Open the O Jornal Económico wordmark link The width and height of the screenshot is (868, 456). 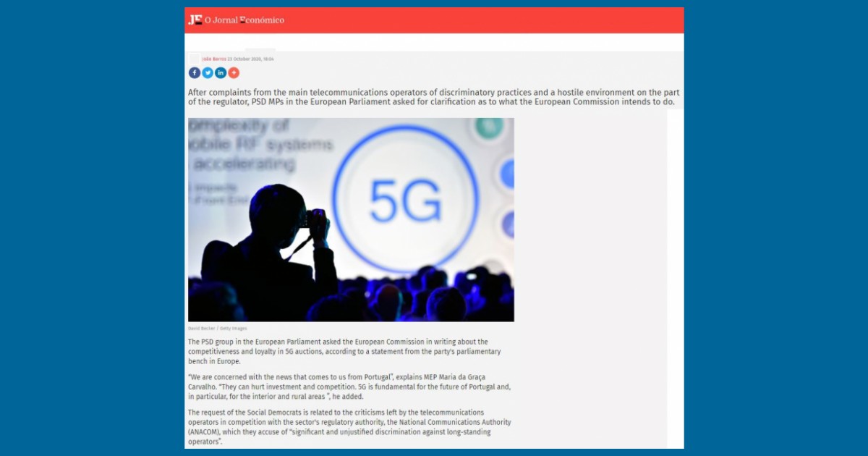pyautogui.click(x=244, y=20)
